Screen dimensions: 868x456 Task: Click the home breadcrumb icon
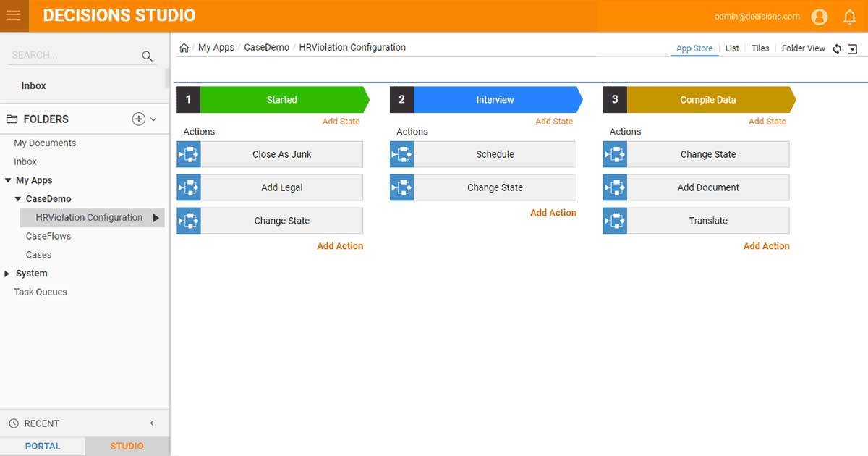[x=184, y=48]
